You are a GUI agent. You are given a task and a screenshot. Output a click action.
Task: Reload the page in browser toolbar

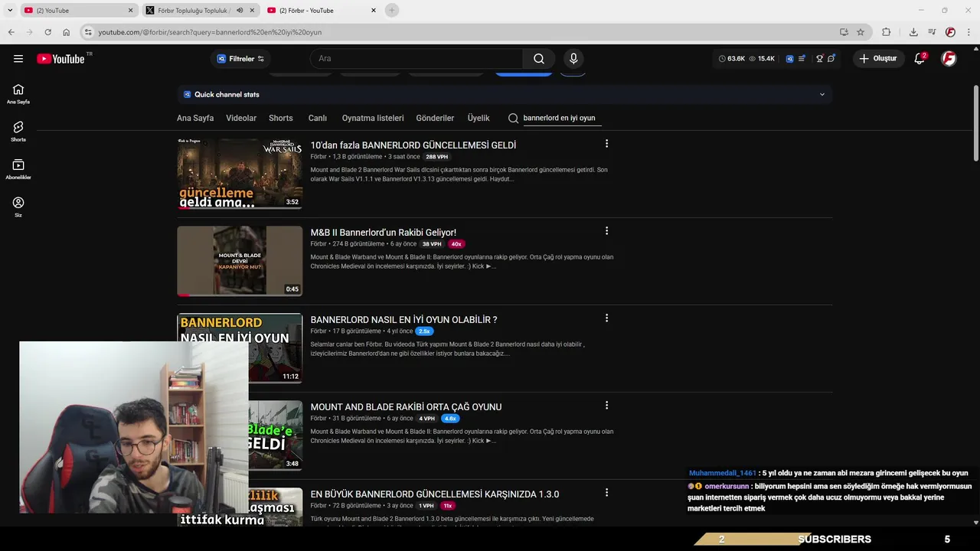pyautogui.click(x=47, y=32)
